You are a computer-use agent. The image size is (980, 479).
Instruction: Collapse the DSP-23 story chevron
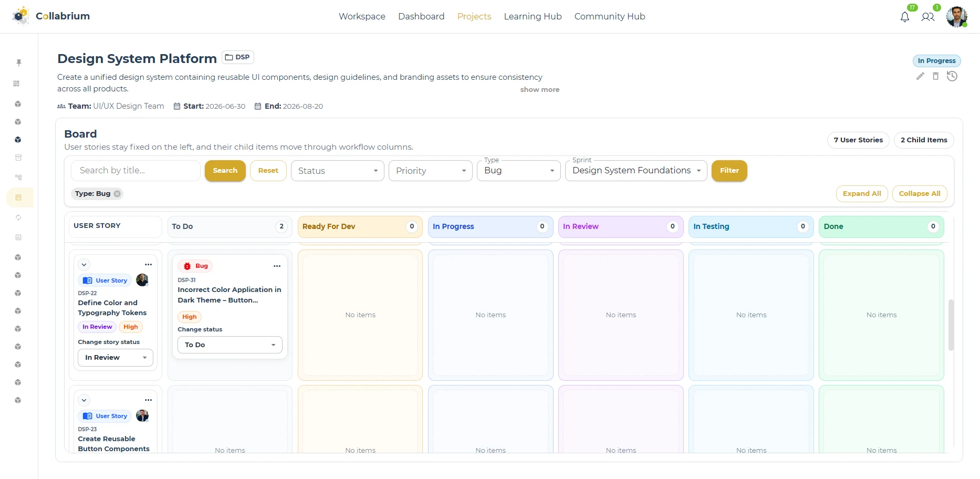pos(84,400)
